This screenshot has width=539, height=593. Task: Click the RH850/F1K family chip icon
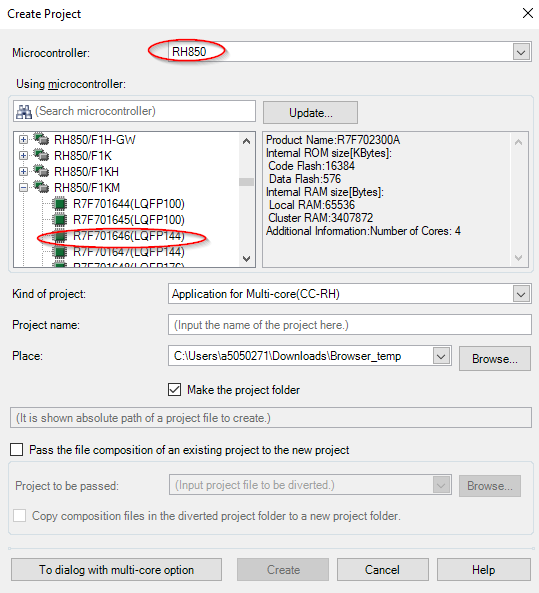click(x=41, y=155)
